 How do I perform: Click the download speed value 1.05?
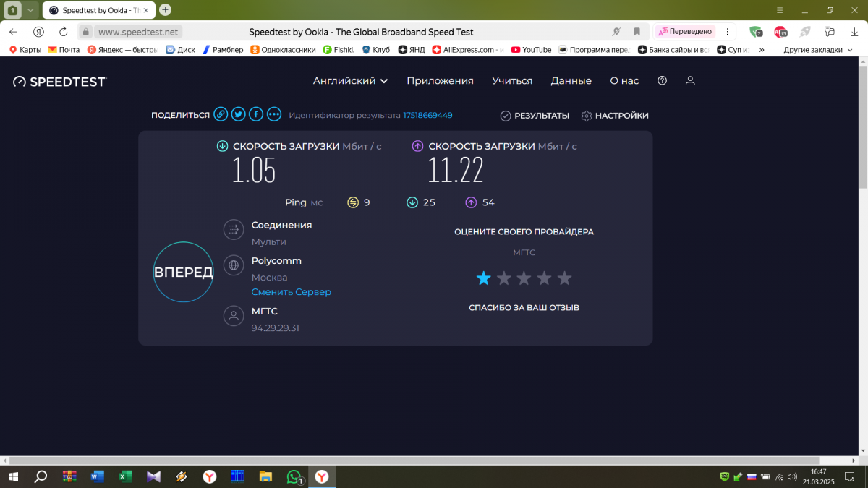tap(254, 171)
